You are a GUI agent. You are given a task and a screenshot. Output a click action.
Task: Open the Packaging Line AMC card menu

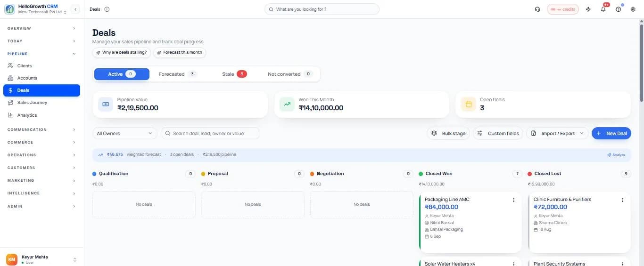513,200
